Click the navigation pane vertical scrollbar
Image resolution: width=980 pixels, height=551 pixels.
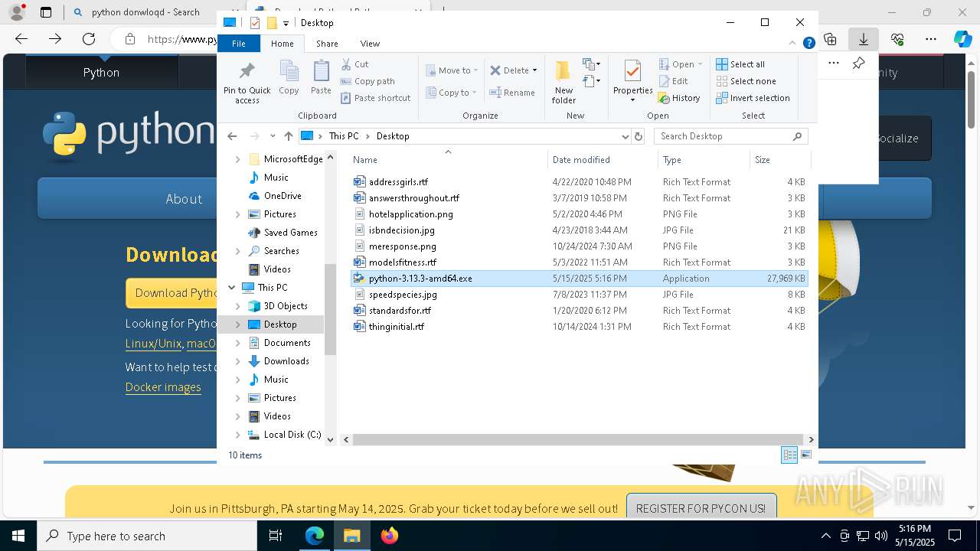click(331, 309)
